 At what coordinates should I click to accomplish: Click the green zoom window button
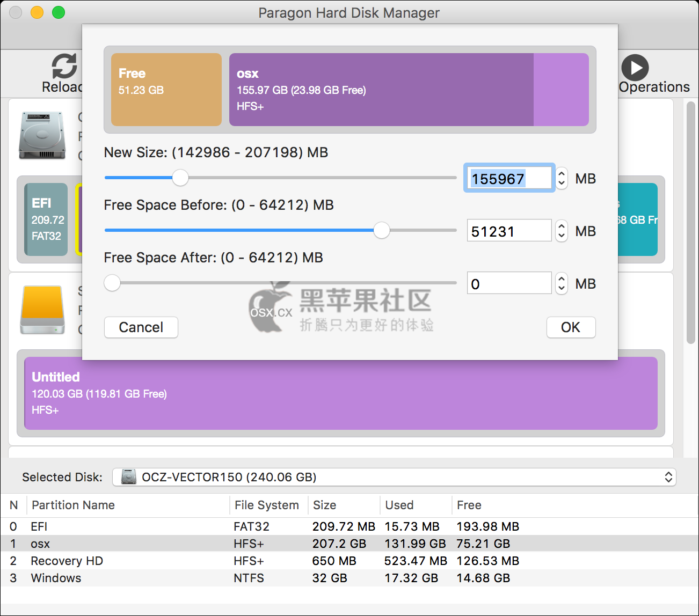(59, 12)
